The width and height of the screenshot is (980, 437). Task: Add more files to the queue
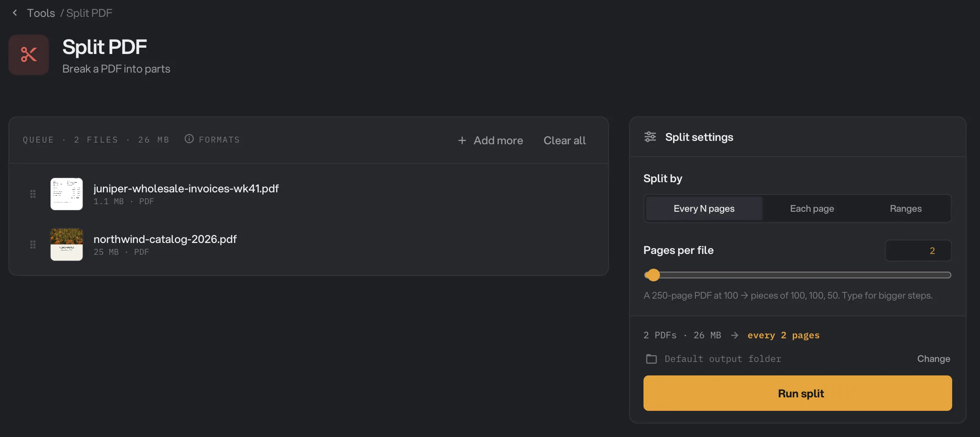[x=490, y=140]
